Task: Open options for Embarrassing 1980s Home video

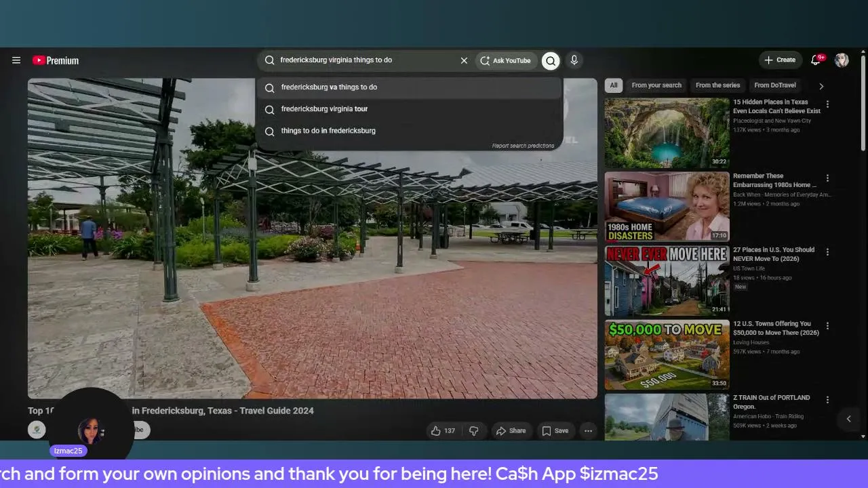Action: pyautogui.click(x=827, y=178)
